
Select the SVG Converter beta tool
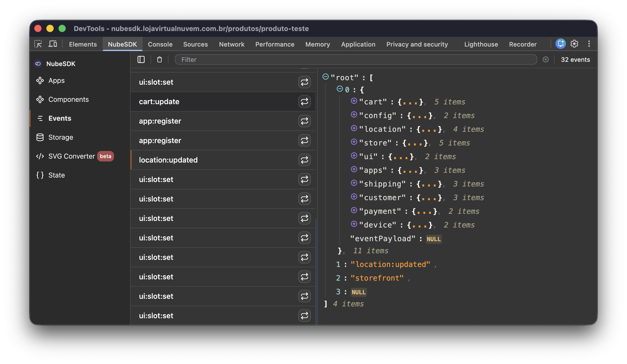(71, 156)
